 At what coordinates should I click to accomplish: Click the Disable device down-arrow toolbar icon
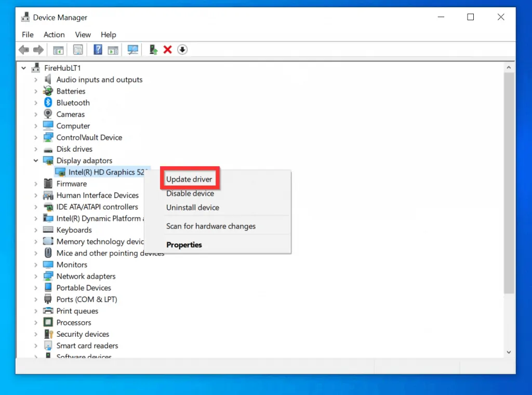pos(182,49)
